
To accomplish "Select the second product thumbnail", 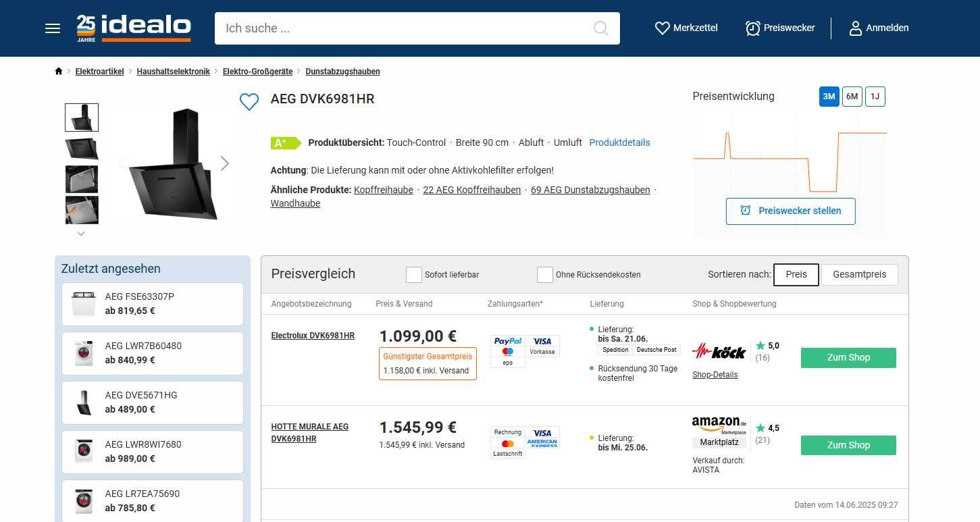I will click(82, 149).
